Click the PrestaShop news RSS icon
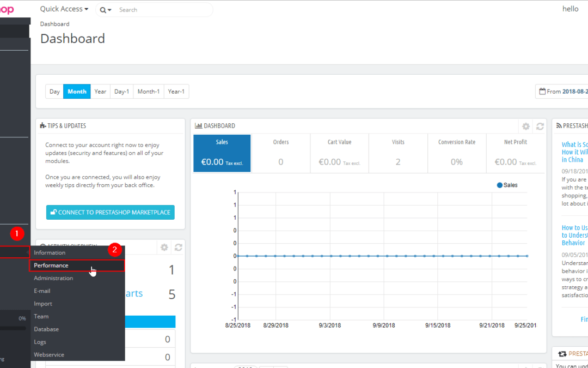Image resolution: width=588 pixels, height=368 pixels. coord(559,126)
